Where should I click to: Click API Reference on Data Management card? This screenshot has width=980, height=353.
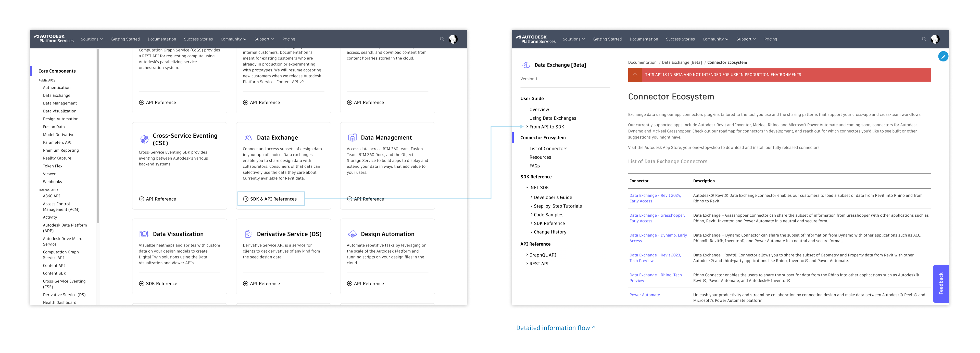pos(366,199)
